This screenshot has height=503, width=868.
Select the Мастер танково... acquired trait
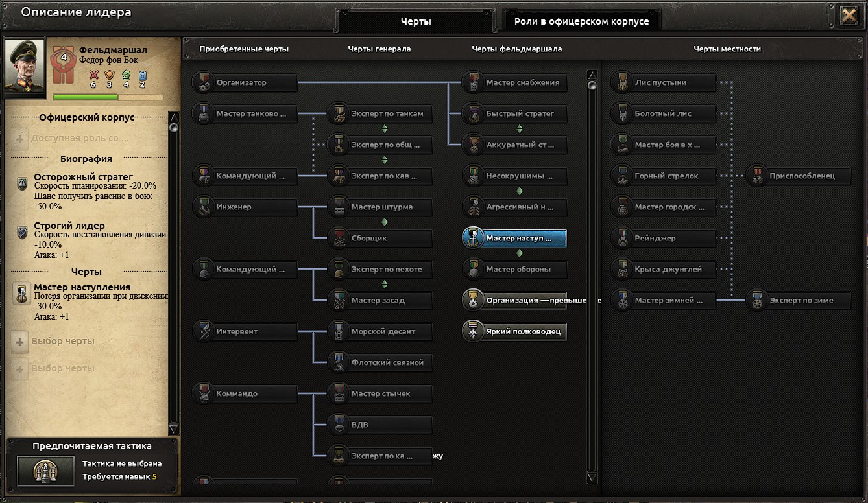click(245, 113)
